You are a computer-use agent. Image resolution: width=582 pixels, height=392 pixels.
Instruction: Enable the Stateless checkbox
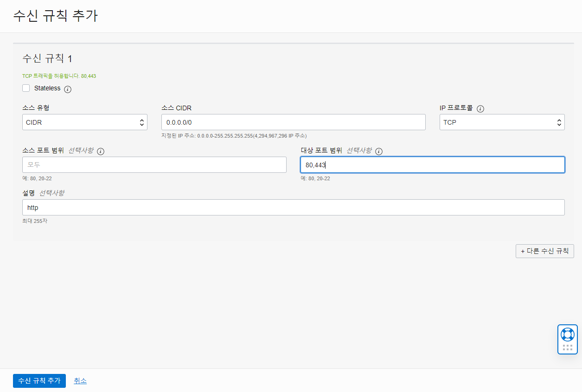(26, 88)
